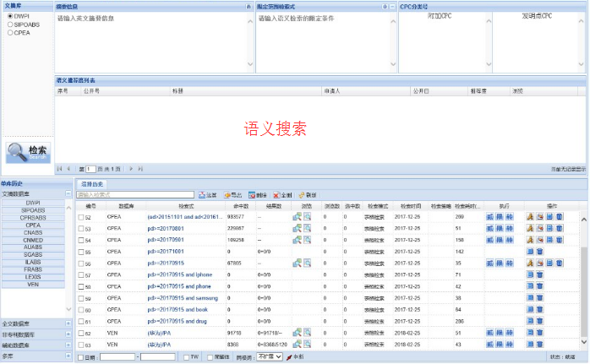Image resolution: width=590 pixels, height=364 pixels.
Task: Click the first operation icon in row 54
Action: (x=530, y=241)
